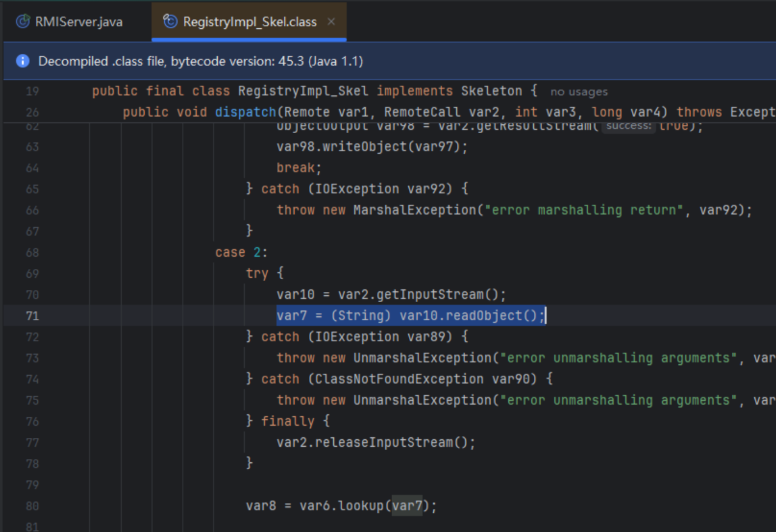Click the "success:" parameter hint

pyautogui.click(x=628, y=126)
